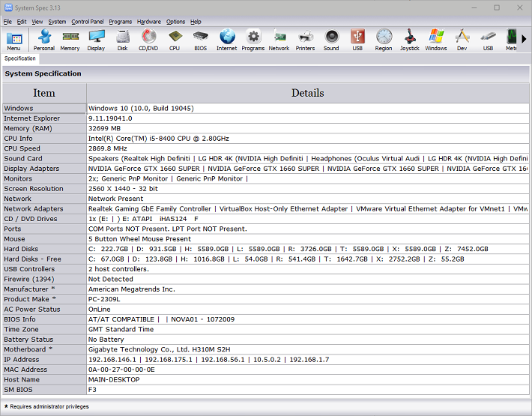Click the CPU toolbar icon
The height and width of the screenshot is (416, 532).
[175, 40]
